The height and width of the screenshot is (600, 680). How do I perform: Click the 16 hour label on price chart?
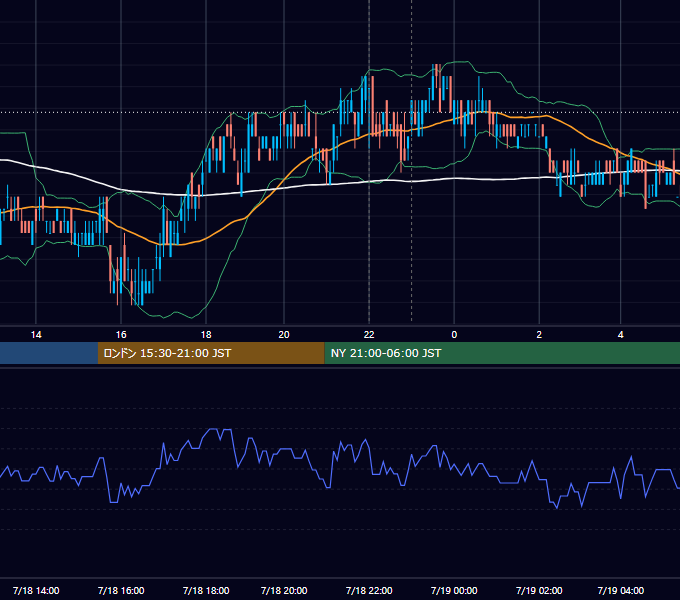click(x=121, y=335)
